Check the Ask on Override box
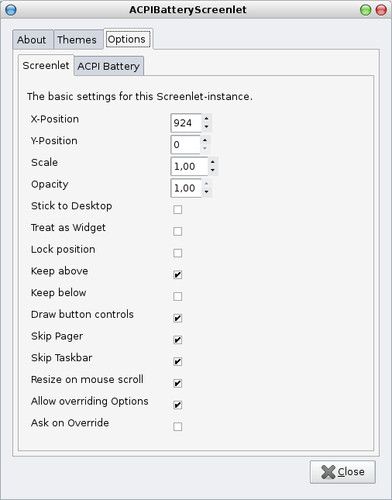This screenshot has height=500, width=392. tap(178, 427)
